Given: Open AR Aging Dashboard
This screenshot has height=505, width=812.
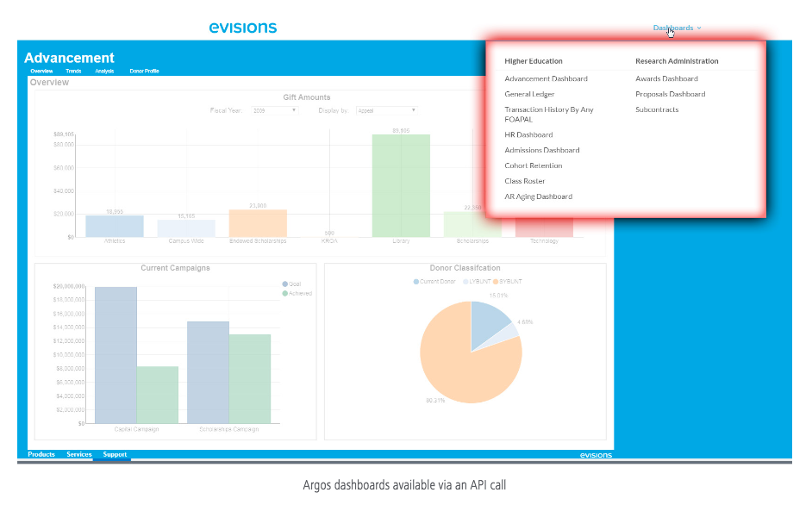Looking at the screenshot, I should coord(538,196).
